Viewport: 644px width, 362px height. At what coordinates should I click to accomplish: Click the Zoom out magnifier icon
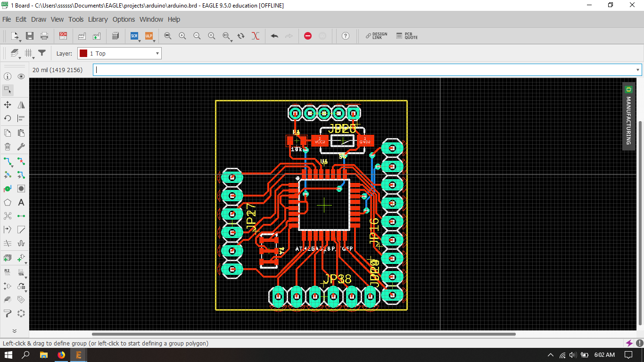click(x=197, y=36)
